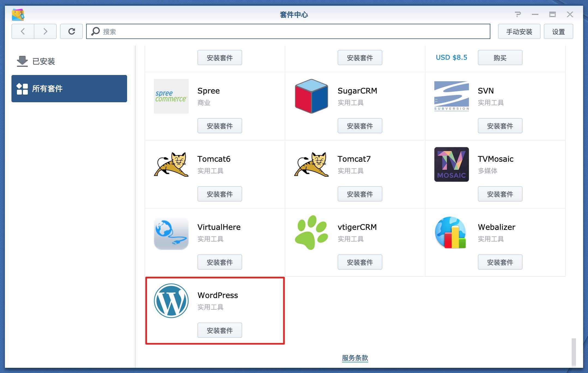Image resolution: width=588 pixels, height=373 pixels.
Task: Switch to the 已安装 section
Action: click(x=43, y=61)
